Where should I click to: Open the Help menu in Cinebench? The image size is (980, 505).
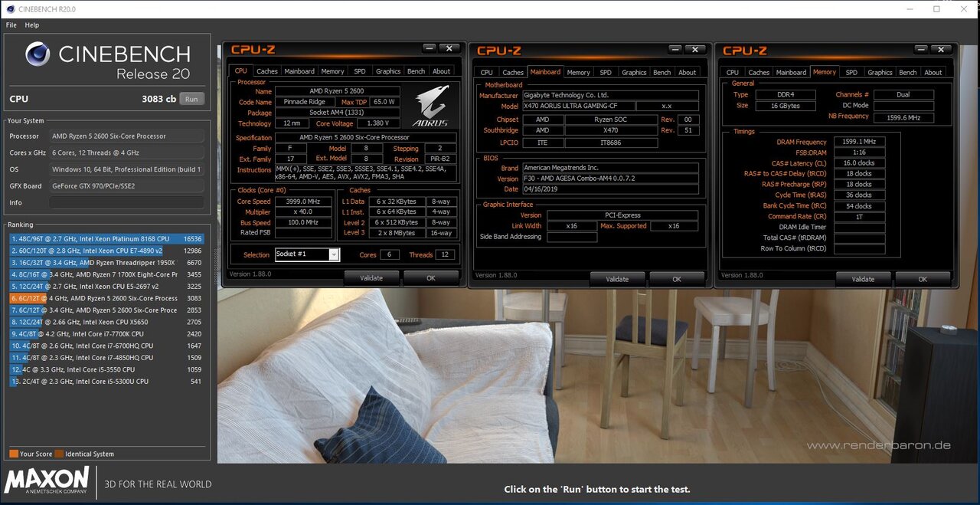[x=32, y=25]
